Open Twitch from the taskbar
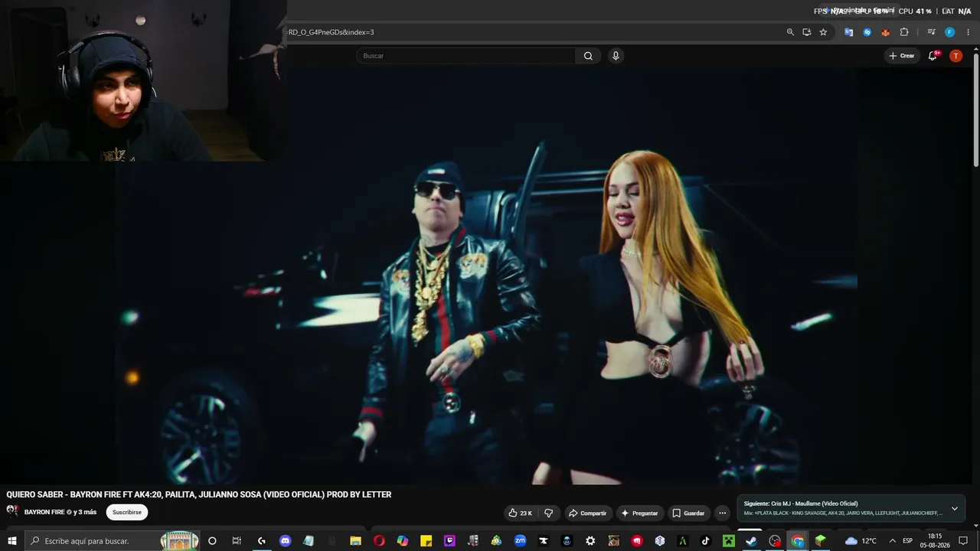This screenshot has height=551, width=980. coord(449,541)
